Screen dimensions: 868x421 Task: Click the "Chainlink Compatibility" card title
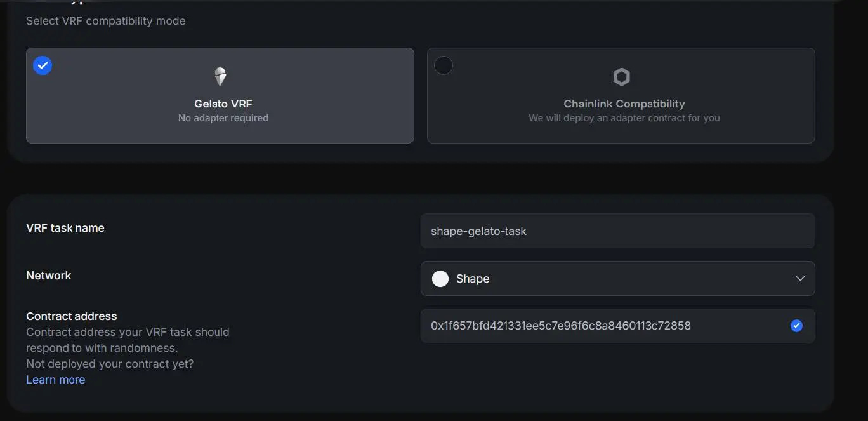click(624, 104)
